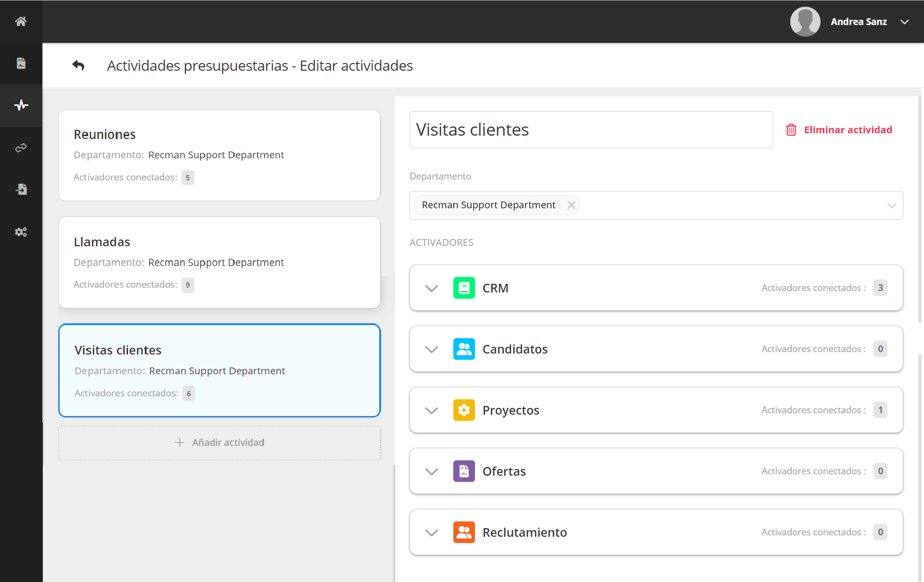The image size is (924, 582).
Task: Expand the Candidatos activators section
Action: pos(432,349)
